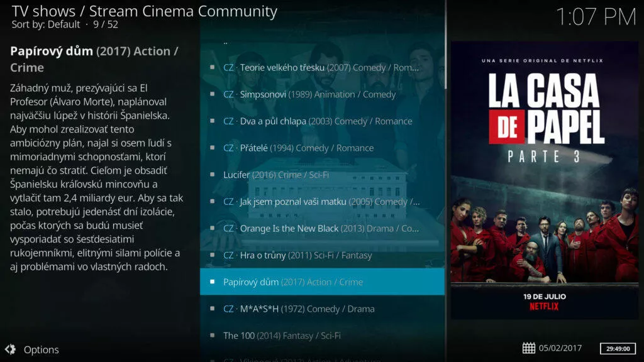
Task: Open Lucifer (2016) Crime / Sci-Fi
Action: (x=322, y=175)
